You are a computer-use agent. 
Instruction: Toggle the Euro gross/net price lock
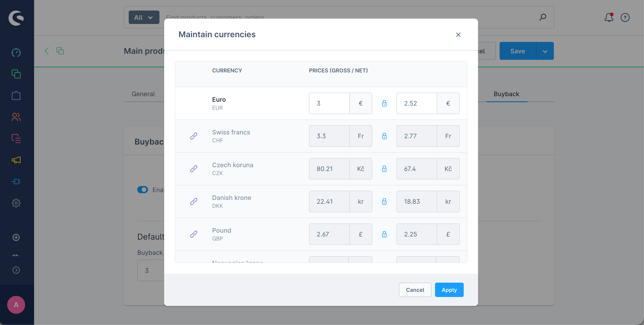pyautogui.click(x=384, y=103)
